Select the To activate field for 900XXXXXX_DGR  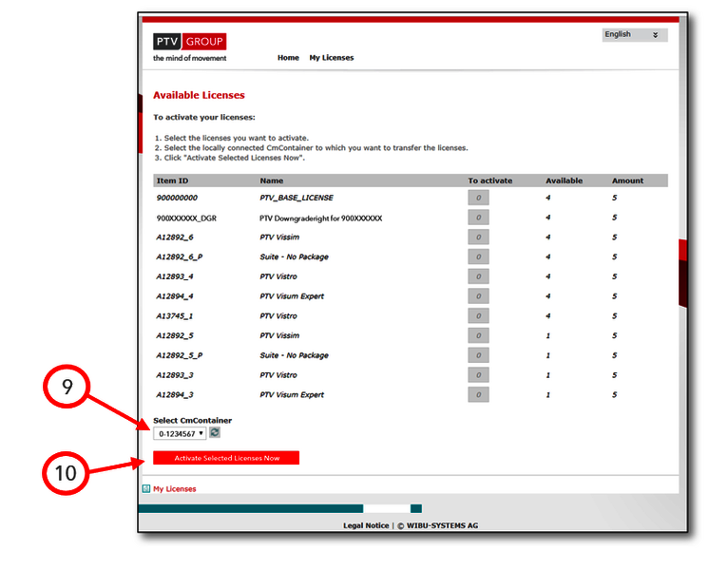click(x=478, y=218)
